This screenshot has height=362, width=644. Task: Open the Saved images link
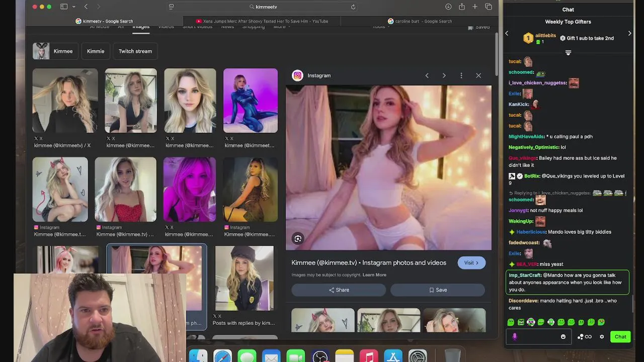coord(479,27)
